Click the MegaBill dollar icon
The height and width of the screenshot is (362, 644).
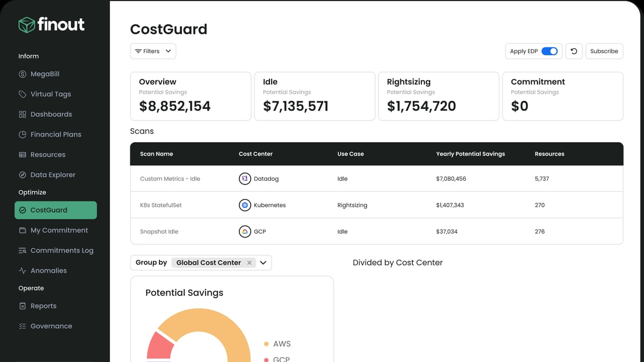coord(23,74)
